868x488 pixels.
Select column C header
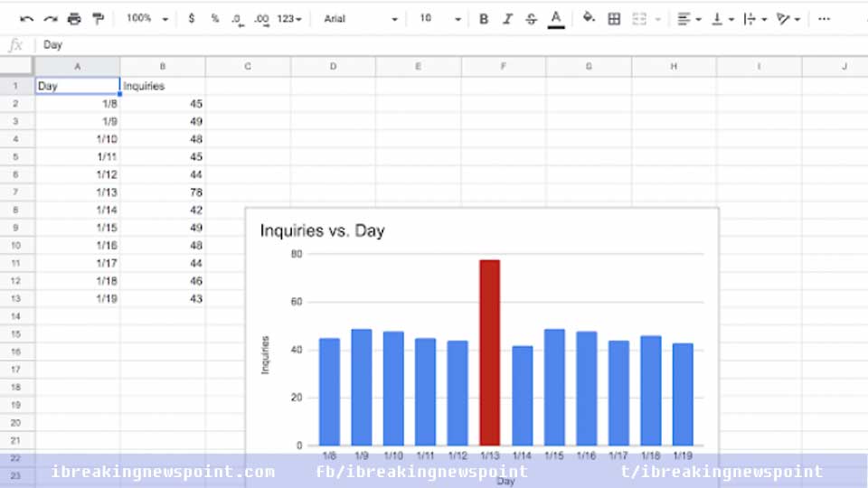248,66
